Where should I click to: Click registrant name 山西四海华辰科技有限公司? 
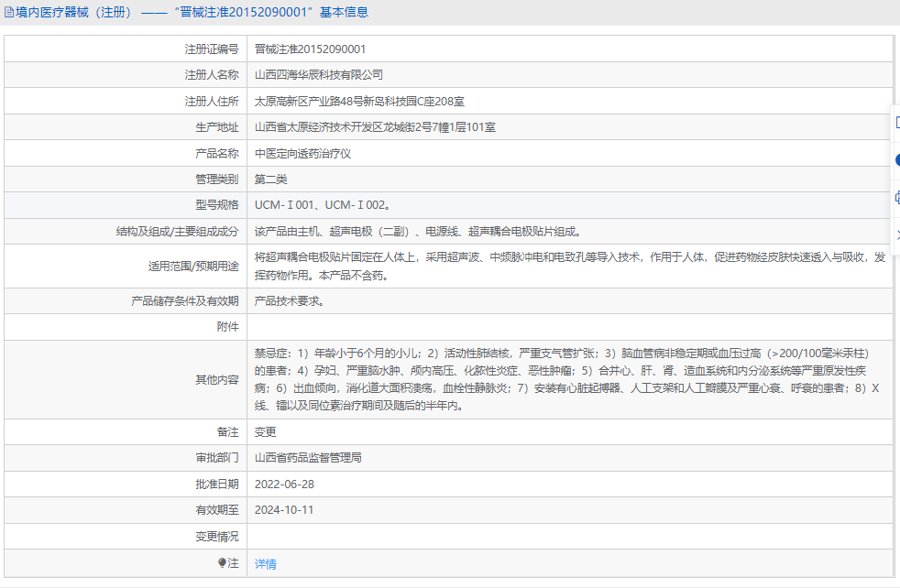click(x=319, y=74)
